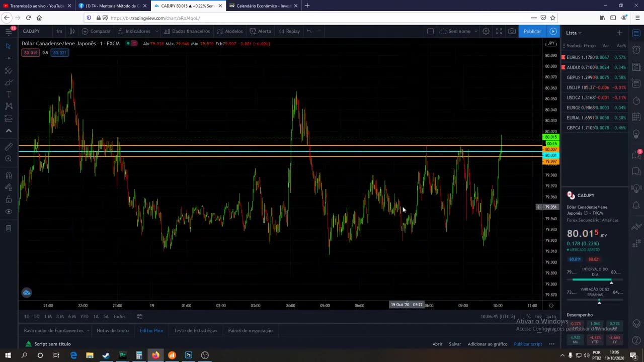Open the candlestick chart style selector
This screenshot has width=644, height=362.
[x=72, y=31]
